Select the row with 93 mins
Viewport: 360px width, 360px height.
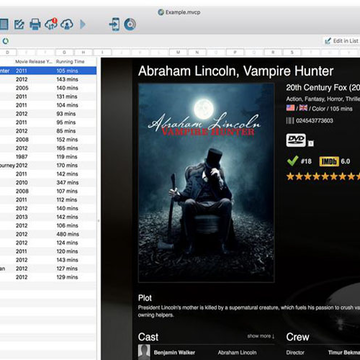tap(48, 114)
